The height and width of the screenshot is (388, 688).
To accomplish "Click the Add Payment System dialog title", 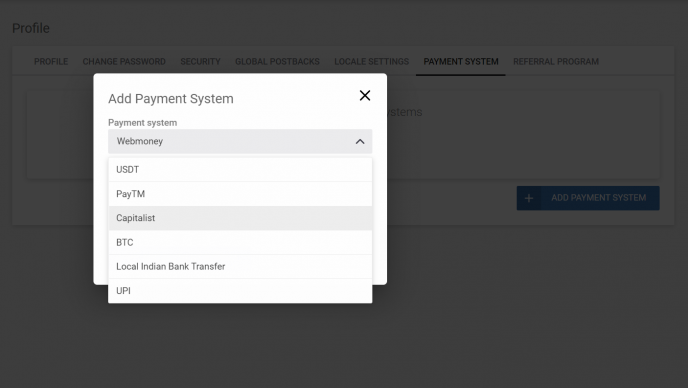I will tap(171, 99).
